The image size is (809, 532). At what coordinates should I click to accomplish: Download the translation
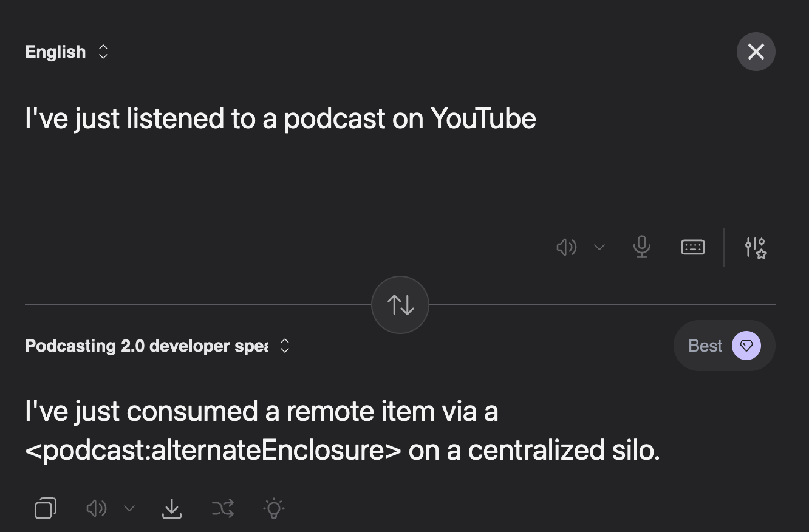point(172,508)
